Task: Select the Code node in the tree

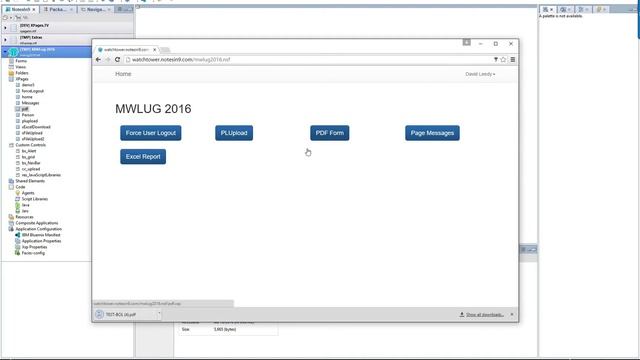Action: (20, 187)
